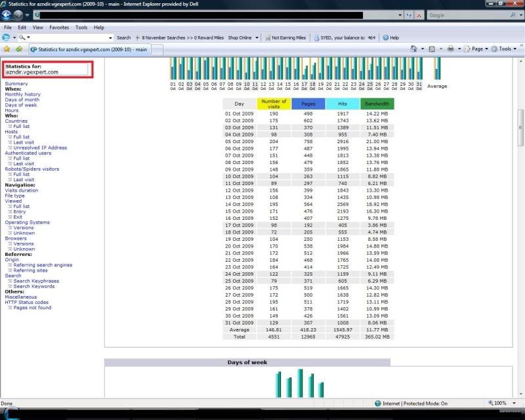Open the Page dropdown menu
Image resolution: width=525 pixels, height=420 pixels.
pos(476,49)
